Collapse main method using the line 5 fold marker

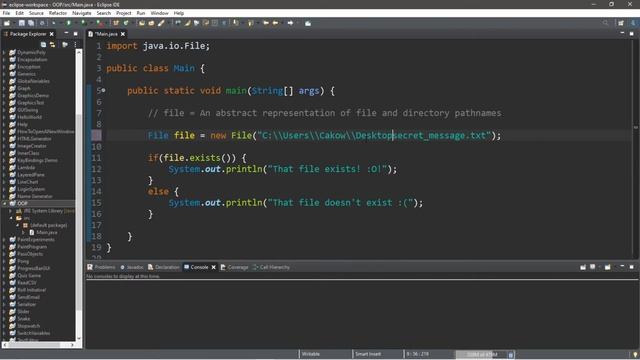[104, 91]
